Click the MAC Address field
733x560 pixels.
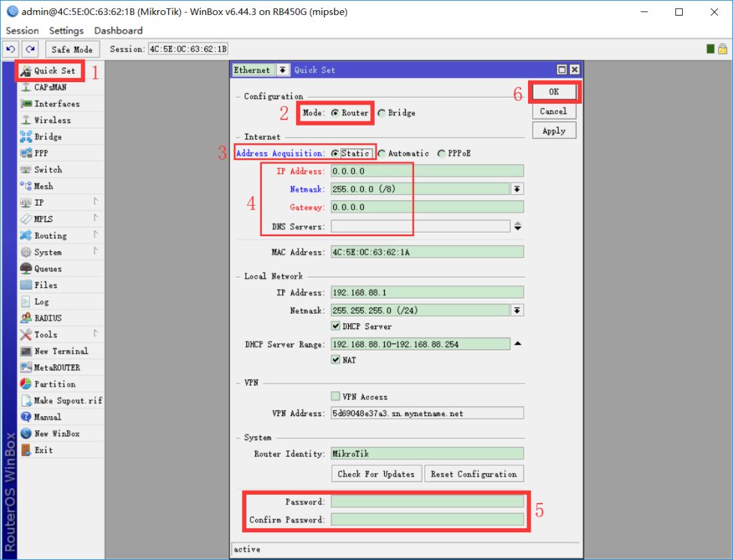[x=428, y=252]
